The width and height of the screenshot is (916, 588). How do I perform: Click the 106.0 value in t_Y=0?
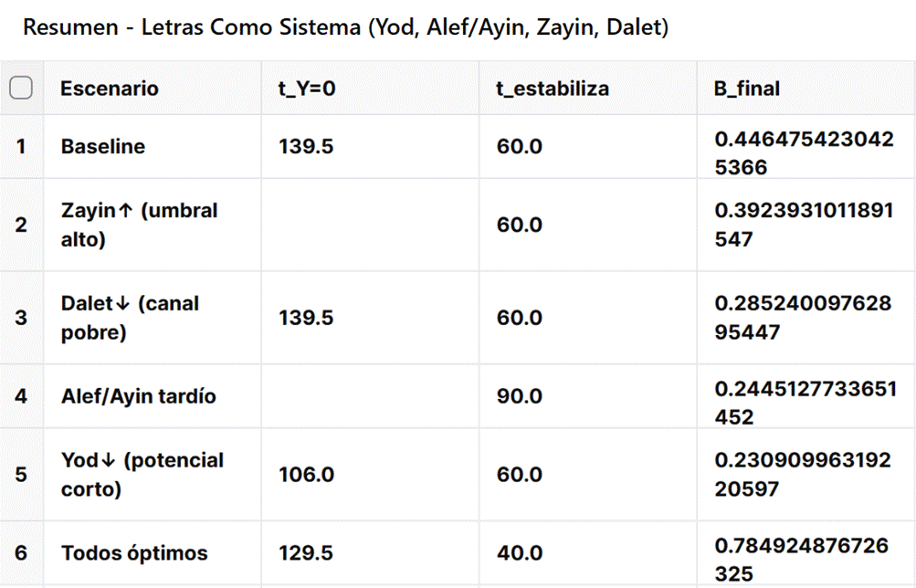(306, 475)
